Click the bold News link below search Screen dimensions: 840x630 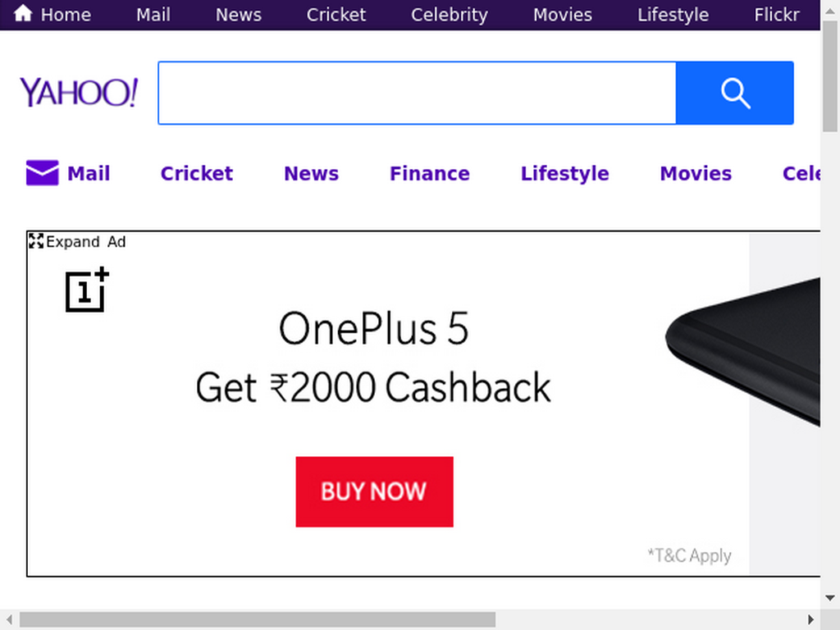[311, 174]
